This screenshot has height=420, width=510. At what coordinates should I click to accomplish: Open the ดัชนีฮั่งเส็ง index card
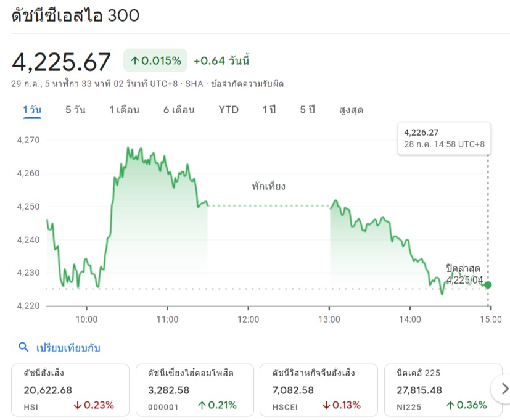[70, 389]
